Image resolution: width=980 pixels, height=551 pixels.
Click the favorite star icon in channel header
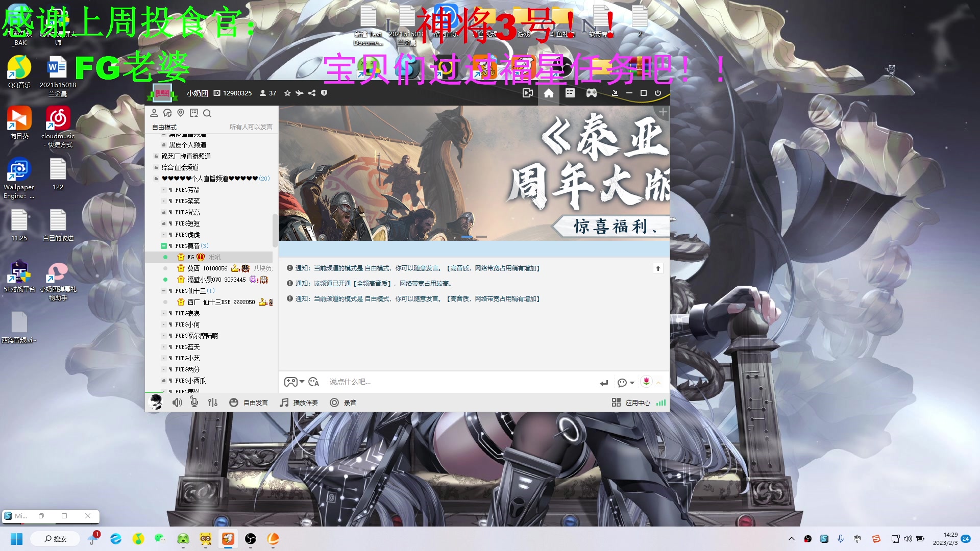[287, 93]
